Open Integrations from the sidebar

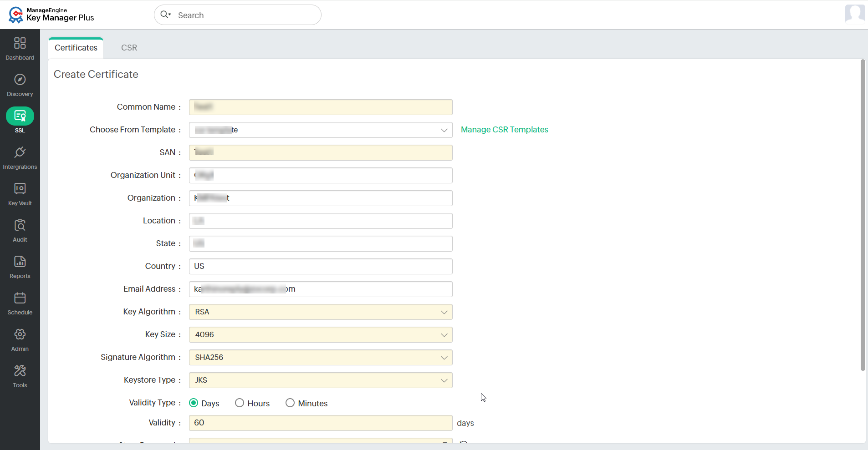click(20, 158)
